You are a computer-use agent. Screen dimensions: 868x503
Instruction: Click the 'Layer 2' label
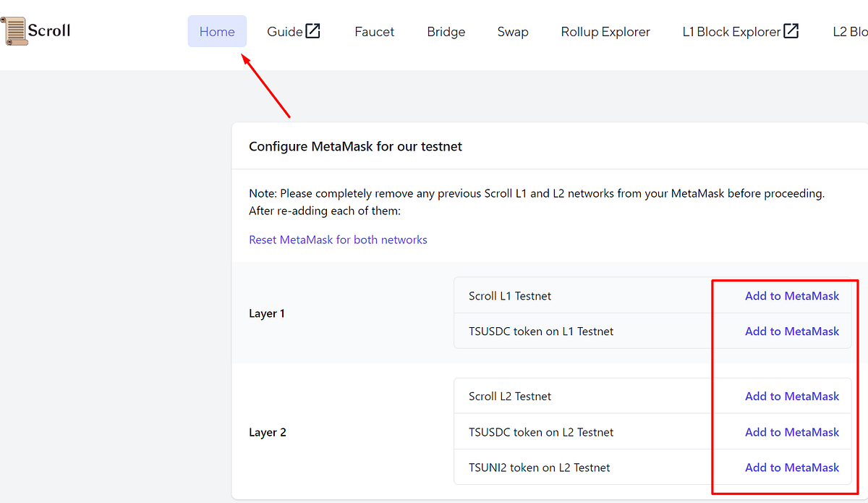(x=268, y=432)
